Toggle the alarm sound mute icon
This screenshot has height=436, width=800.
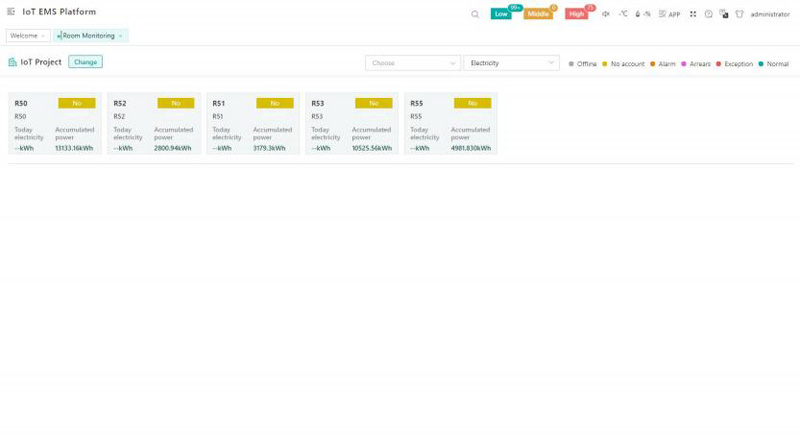pyautogui.click(x=606, y=14)
